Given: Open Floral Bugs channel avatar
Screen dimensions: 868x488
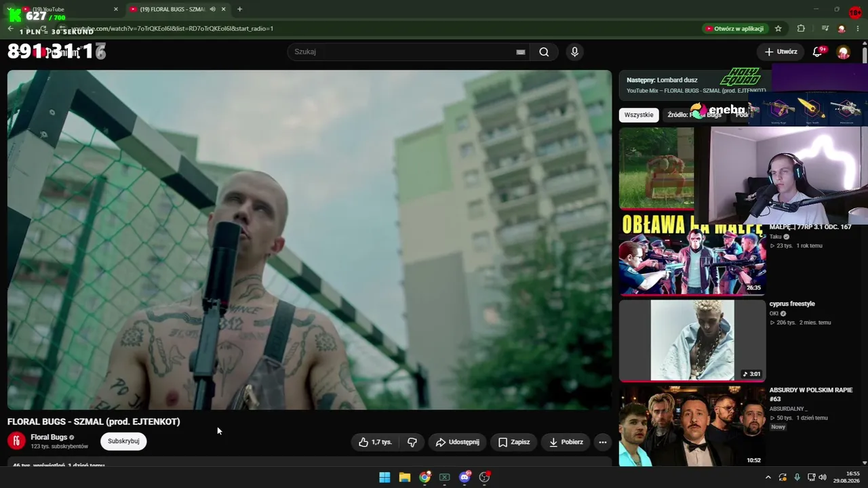Looking at the screenshot, I should 16,441.
